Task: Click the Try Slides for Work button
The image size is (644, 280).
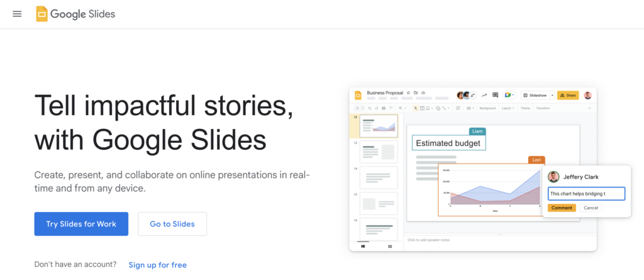Action: [81, 224]
